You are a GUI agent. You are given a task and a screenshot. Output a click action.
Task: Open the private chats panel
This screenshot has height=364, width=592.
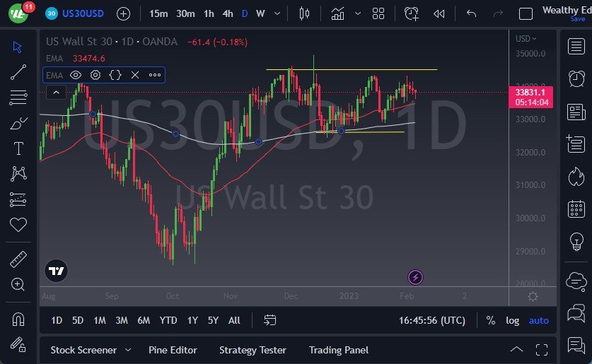pos(576,313)
